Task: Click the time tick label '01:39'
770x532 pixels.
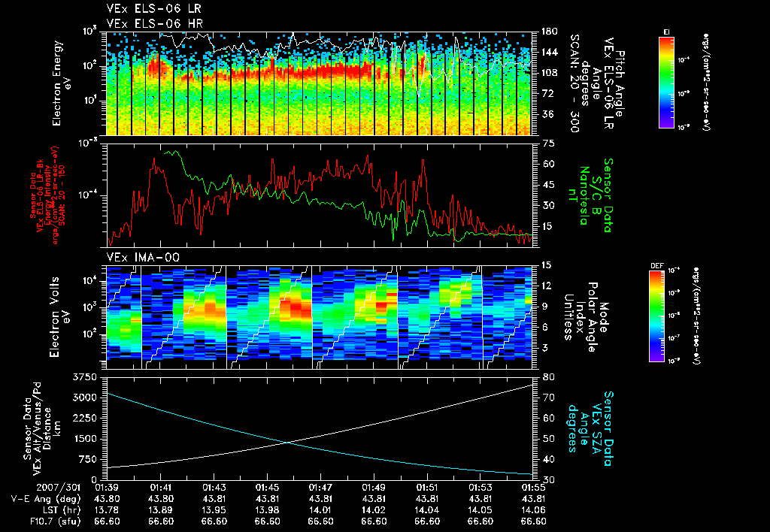Action: coord(107,488)
